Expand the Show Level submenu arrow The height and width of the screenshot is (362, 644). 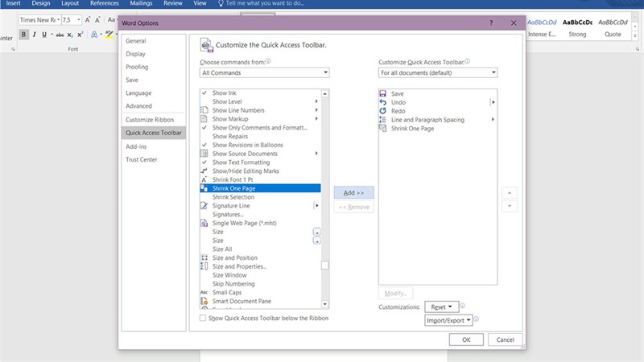click(x=316, y=101)
